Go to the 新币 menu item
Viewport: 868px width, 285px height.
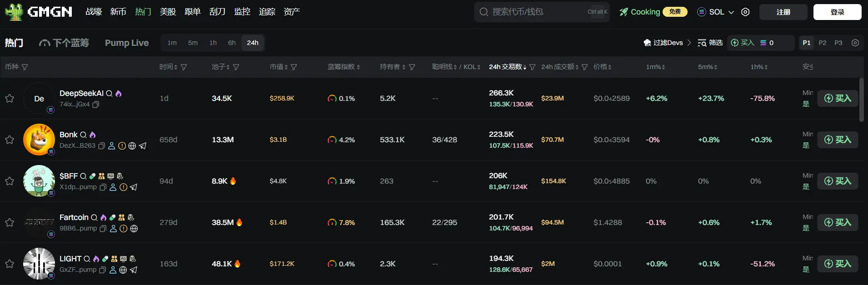(118, 12)
